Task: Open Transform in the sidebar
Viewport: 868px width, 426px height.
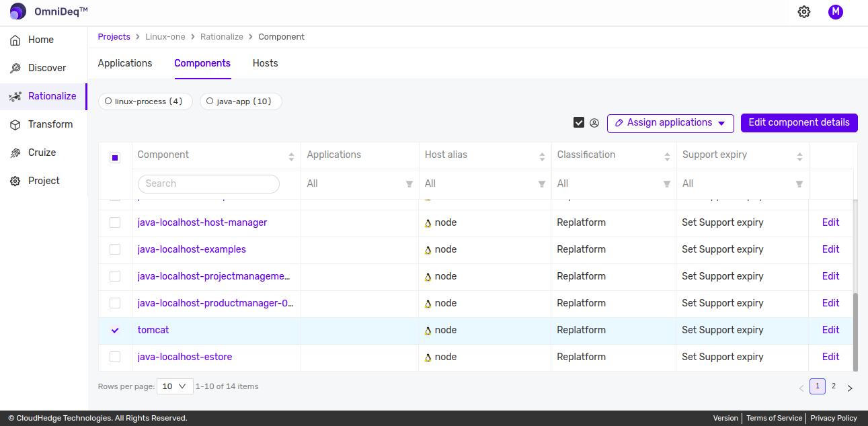Action: [x=50, y=124]
